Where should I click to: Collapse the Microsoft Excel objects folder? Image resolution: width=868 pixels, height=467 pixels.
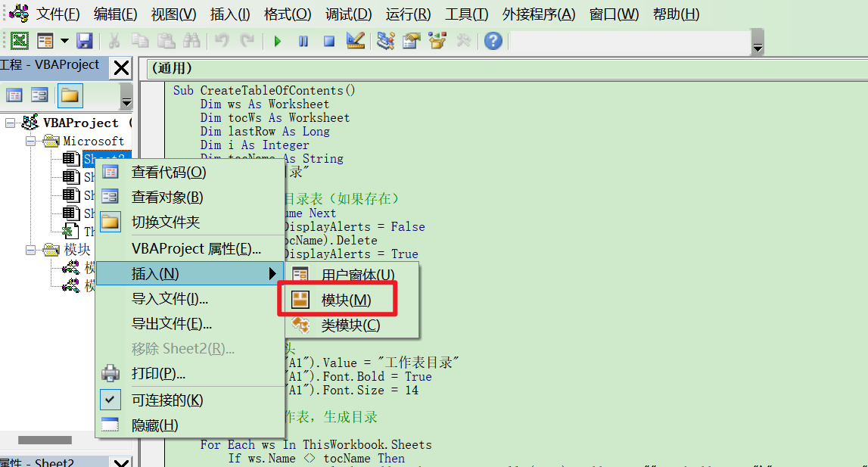30,142
